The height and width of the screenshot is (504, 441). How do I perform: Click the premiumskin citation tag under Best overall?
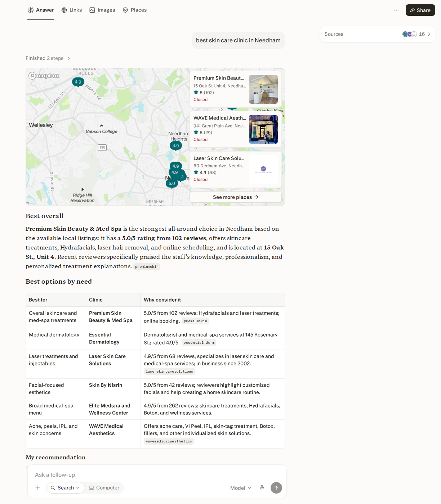(x=147, y=267)
